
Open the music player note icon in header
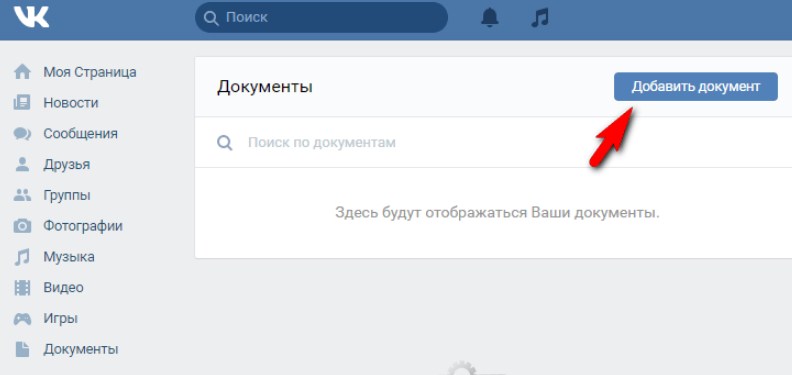click(x=539, y=18)
